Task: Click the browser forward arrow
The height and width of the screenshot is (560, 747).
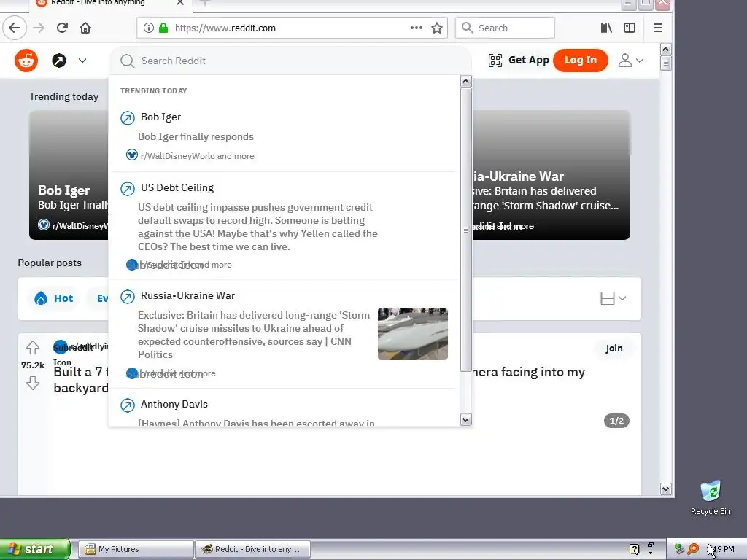Action: pos(39,28)
